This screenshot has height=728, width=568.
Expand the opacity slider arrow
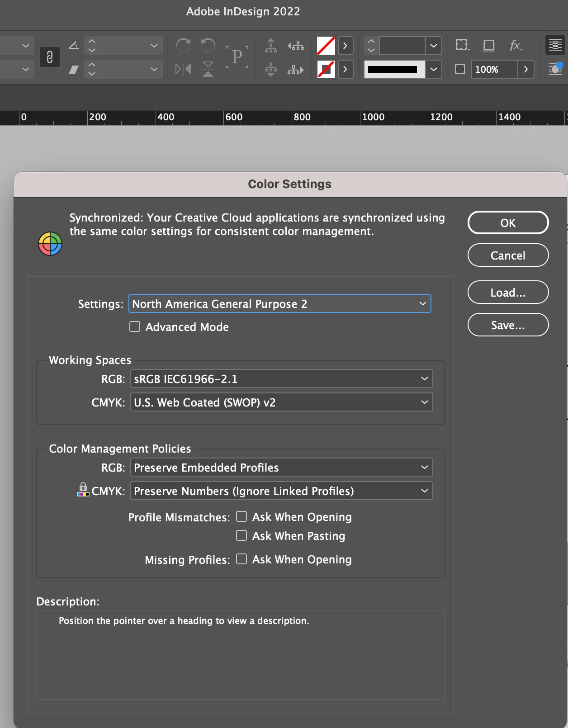click(526, 69)
